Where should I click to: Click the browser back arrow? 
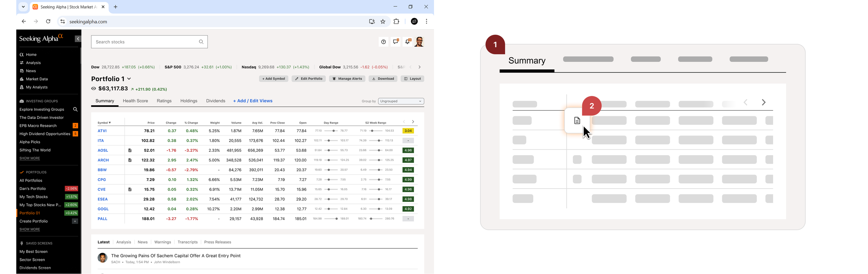[x=24, y=21]
